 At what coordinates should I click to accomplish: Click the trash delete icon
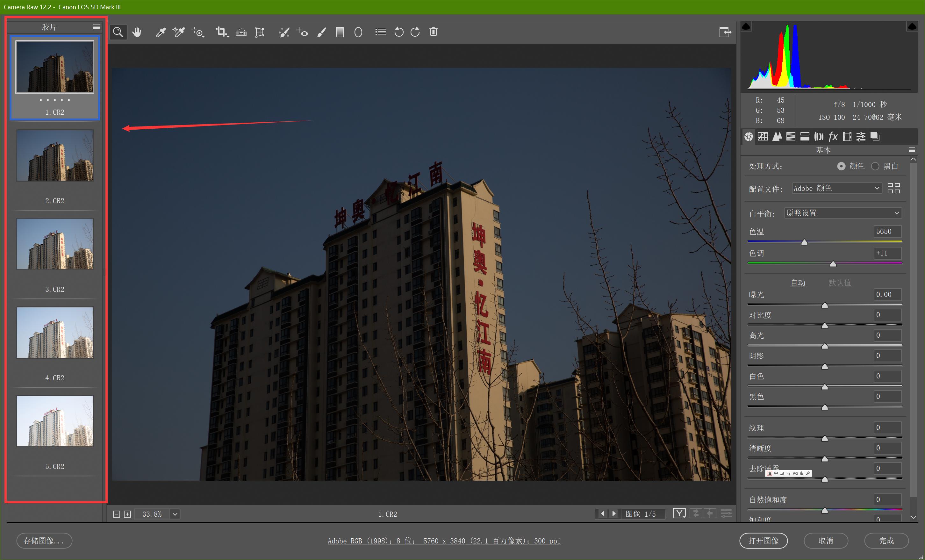point(433,32)
